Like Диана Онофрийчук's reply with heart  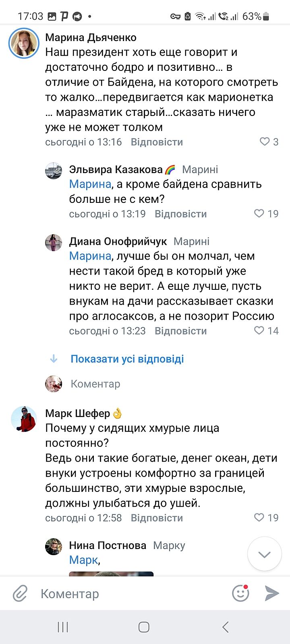[259, 330]
